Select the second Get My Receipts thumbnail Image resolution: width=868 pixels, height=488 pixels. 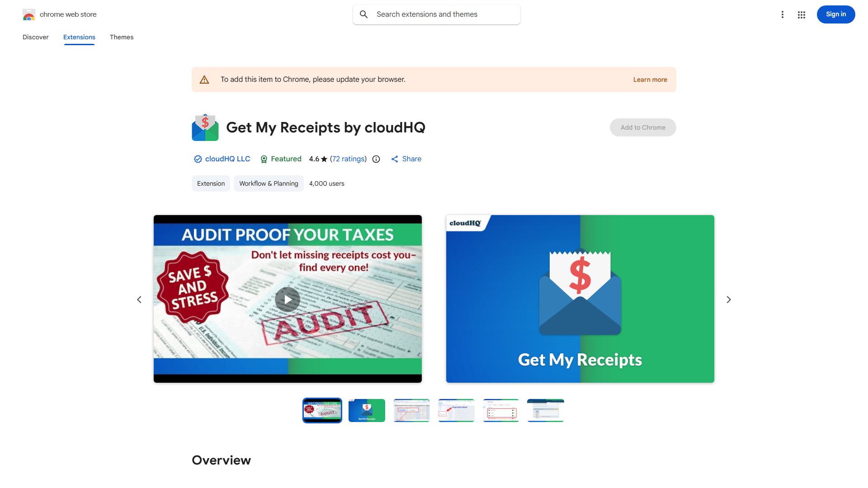pyautogui.click(x=367, y=410)
